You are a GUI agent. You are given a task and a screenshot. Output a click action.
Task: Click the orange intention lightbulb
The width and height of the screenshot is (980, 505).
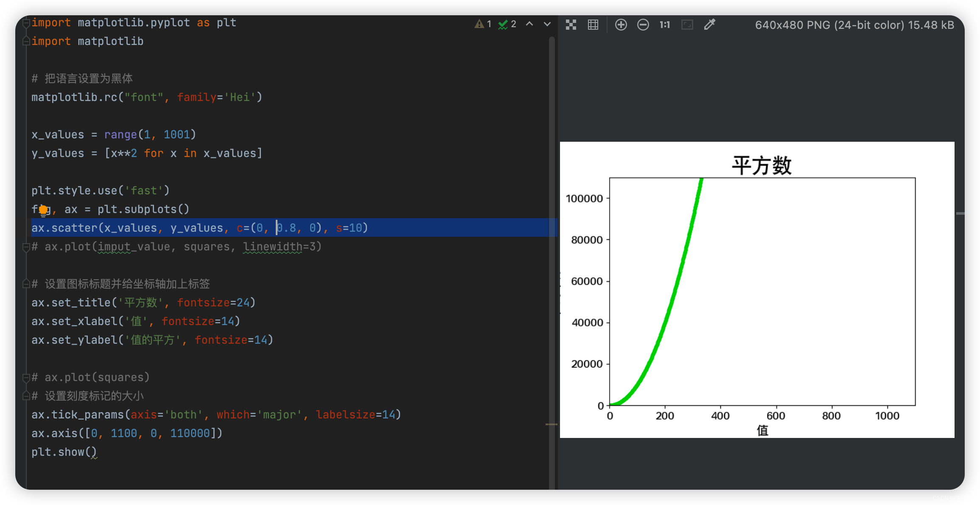coord(43,210)
